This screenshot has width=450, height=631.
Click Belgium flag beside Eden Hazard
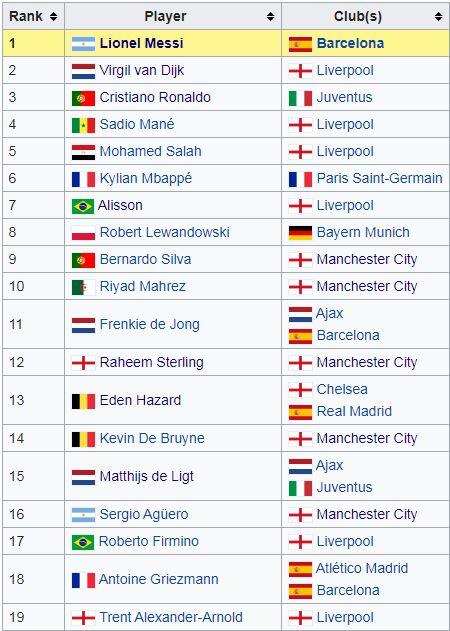click(x=83, y=401)
